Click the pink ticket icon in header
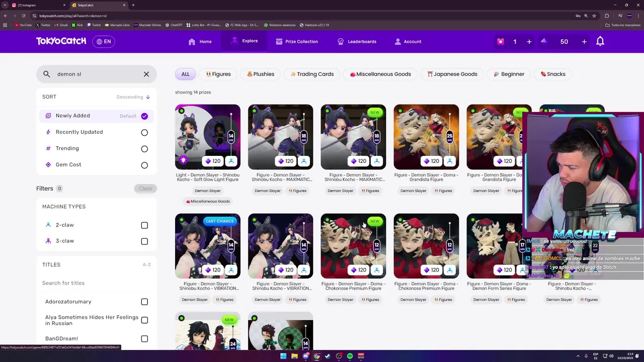Image resolution: width=644 pixels, height=362 pixels. click(x=500, y=42)
